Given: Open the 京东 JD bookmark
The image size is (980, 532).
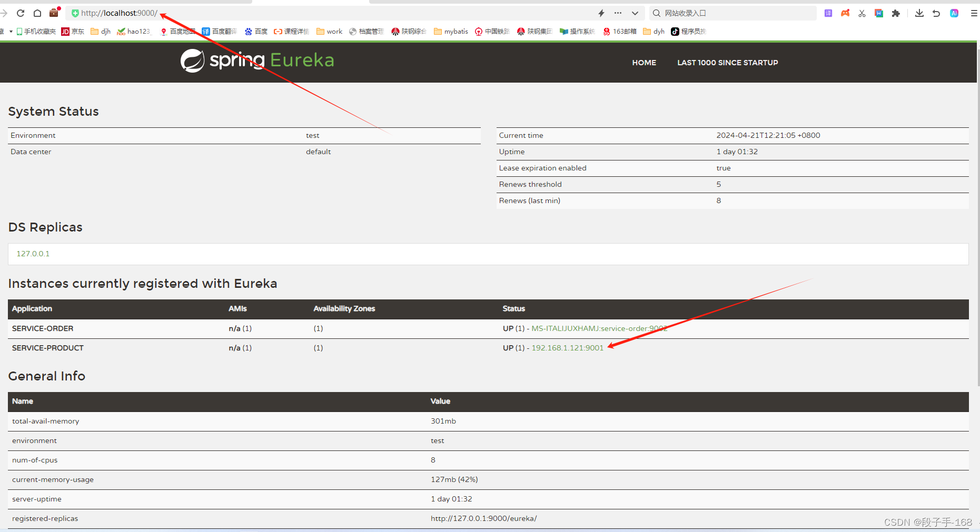Looking at the screenshot, I should tap(73, 32).
